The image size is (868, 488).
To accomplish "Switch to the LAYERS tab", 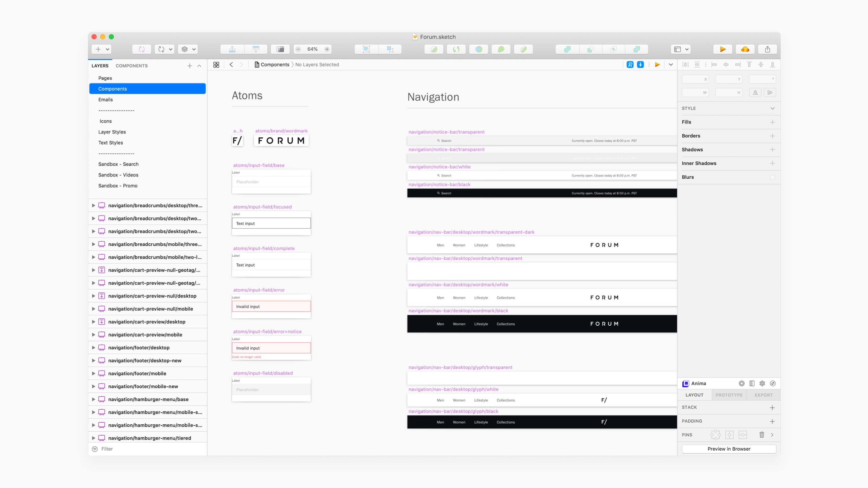I will click(x=100, y=66).
